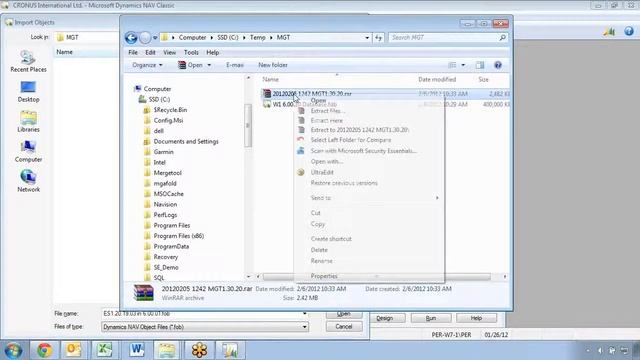Viewport: 640px width, 360px height.
Task: Click E-mail in Explorer toolbar
Action: (235, 65)
